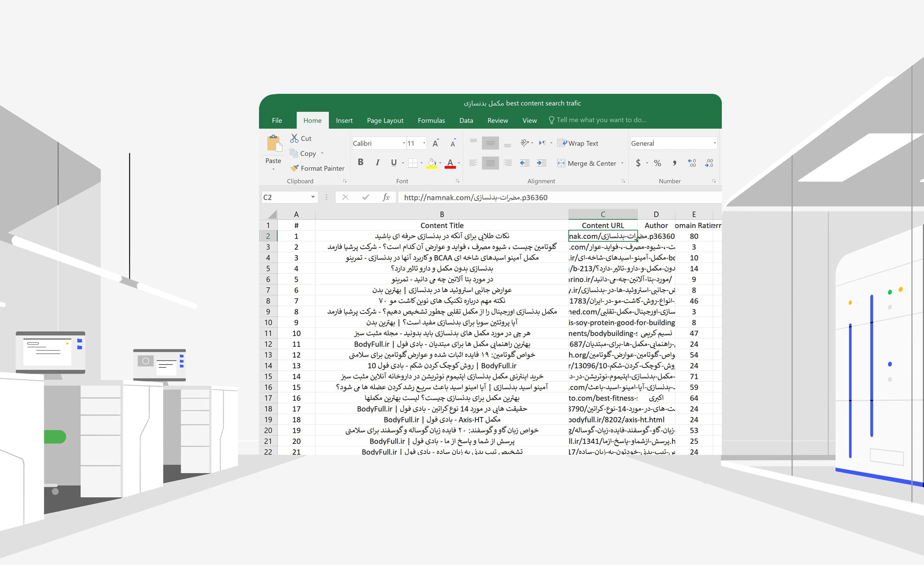Viewport: 924px width, 565px height.
Task: Open Clipboard group dialog launcher
Action: pyautogui.click(x=345, y=181)
